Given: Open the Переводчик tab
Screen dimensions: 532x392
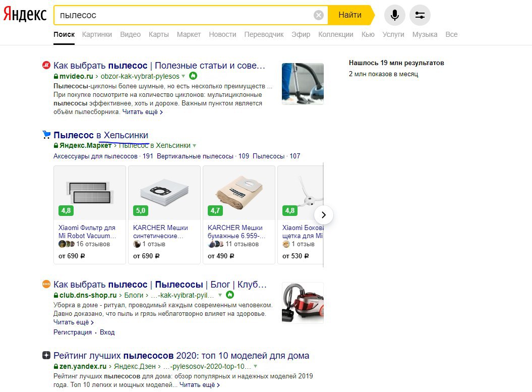Looking at the screenshot, I should [264, 34].
